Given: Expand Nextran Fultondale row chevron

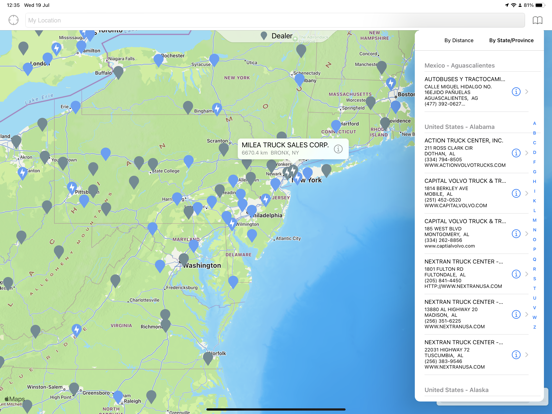Looking at the screenshot, I should tap(527, 274).
